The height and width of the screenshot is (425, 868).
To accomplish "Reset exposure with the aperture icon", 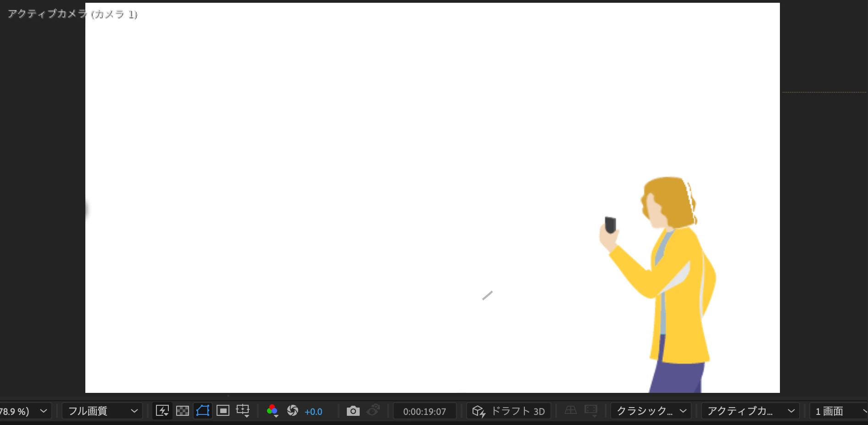I will pos(293,411).
